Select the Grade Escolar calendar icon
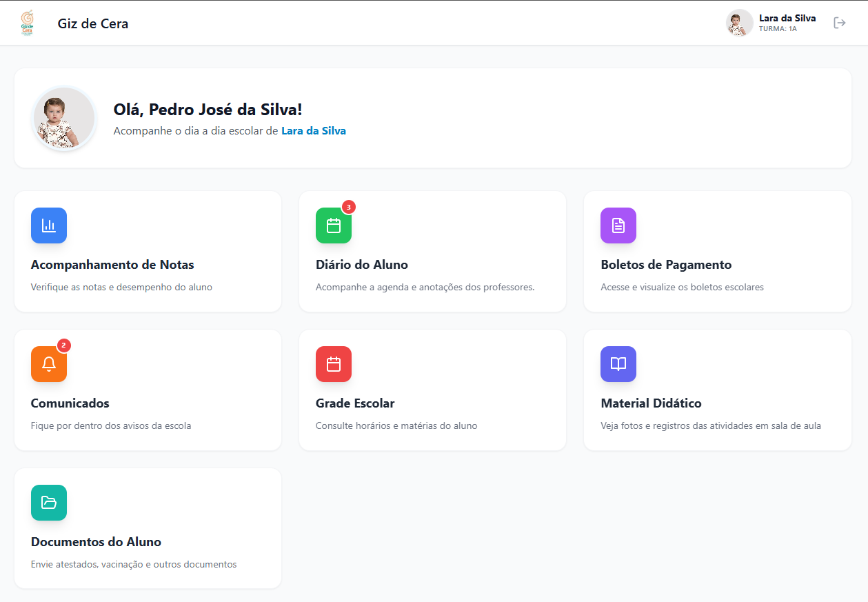868x602 pixels. (334, 364)
